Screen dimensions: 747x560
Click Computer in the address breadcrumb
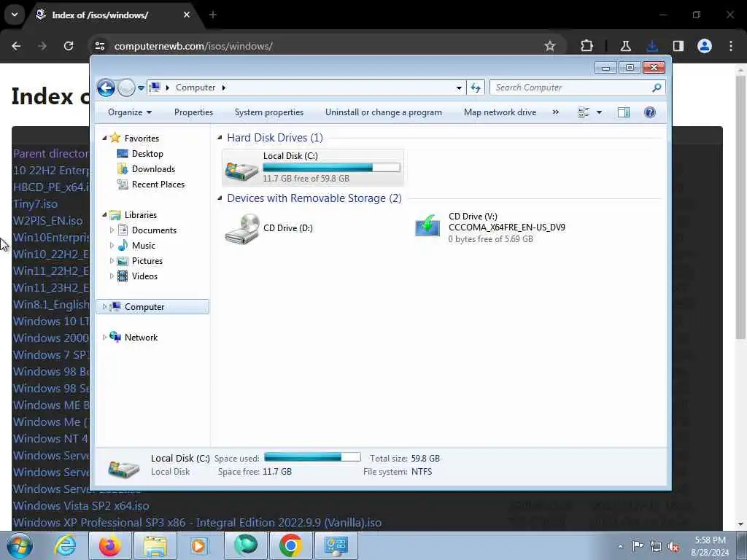coord(196,87)
